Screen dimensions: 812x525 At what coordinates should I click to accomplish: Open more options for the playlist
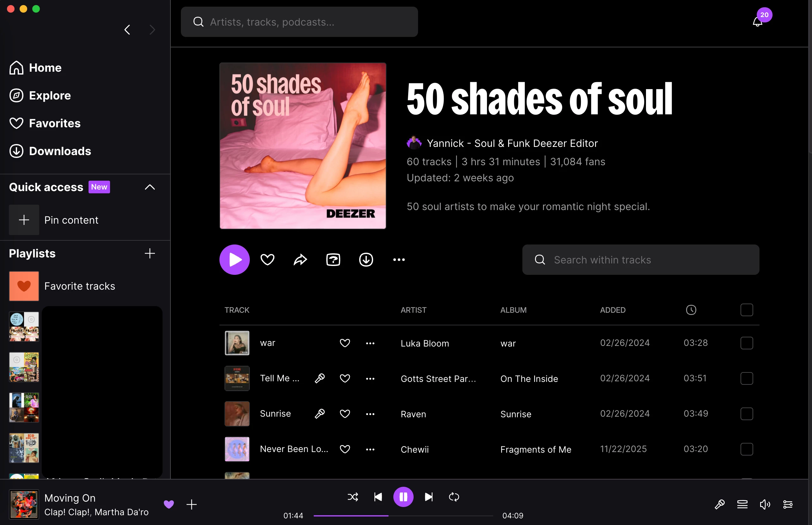click(399, 260)
